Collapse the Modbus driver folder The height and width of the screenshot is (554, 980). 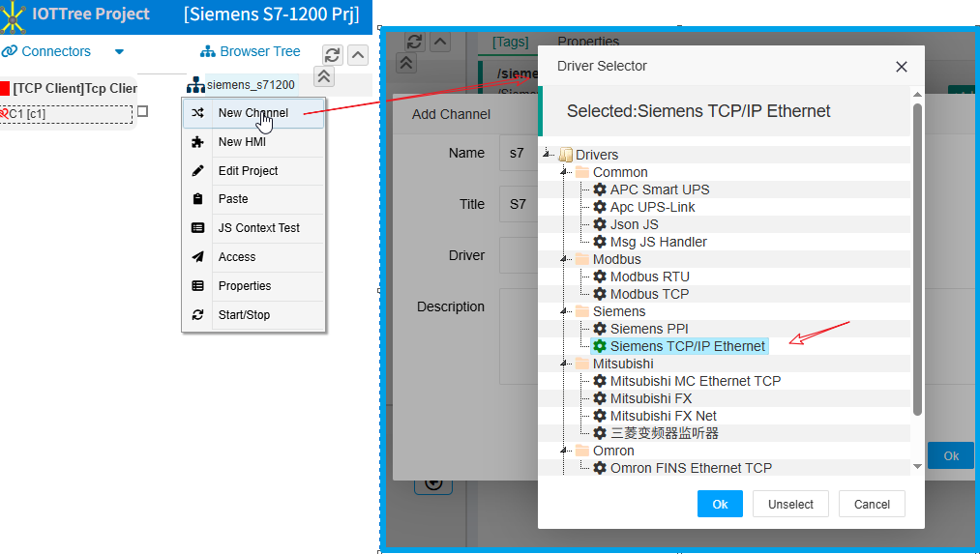tap(564, 258)
